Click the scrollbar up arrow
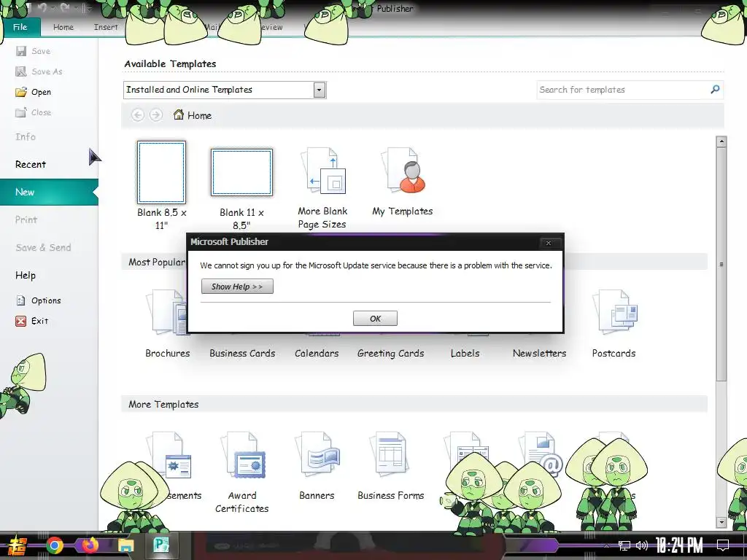This screenshot has height=560, width=747. click(721, 141)
